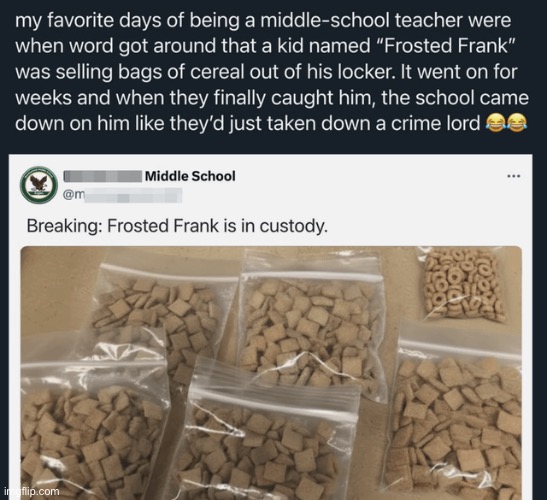Image resolution: width=547 pixels, height=500 pixels.
Task: Click the Middle School account name
Action: [190, 176]
